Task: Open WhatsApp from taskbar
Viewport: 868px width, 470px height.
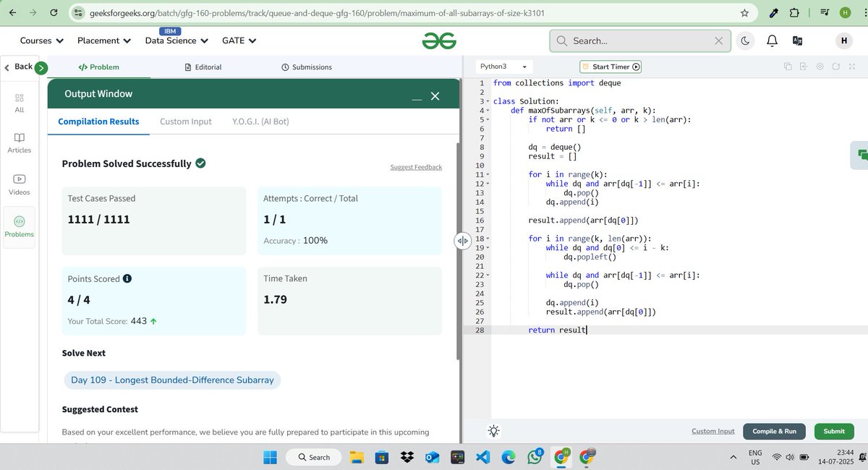Action: tap(535, 457)
